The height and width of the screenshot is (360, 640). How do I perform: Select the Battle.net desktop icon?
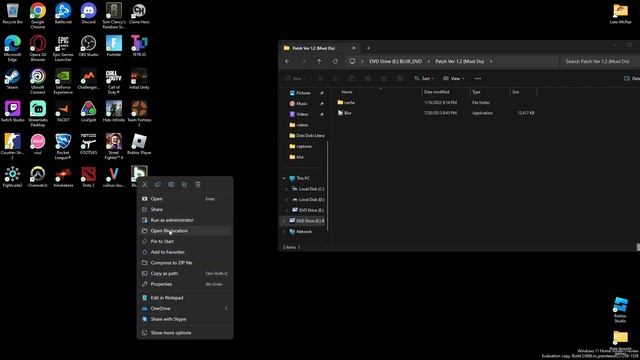pyautogui.click(x=63, y=13)
